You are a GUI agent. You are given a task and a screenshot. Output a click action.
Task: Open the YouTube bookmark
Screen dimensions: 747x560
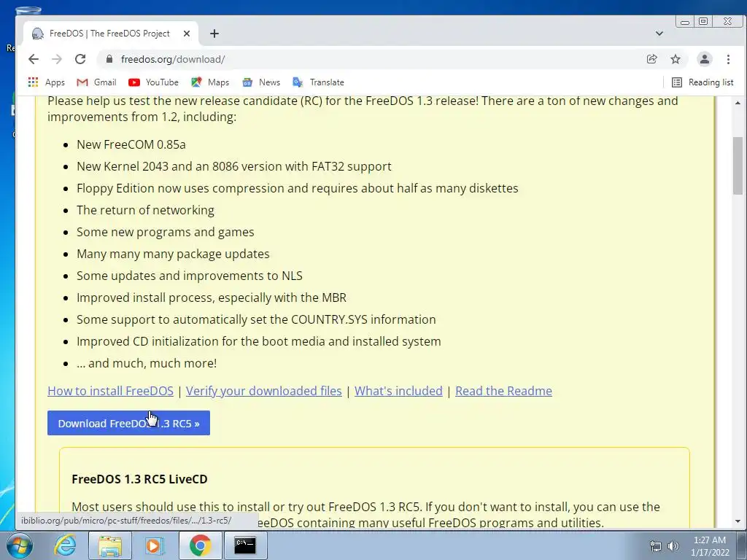tap(153, 82)
